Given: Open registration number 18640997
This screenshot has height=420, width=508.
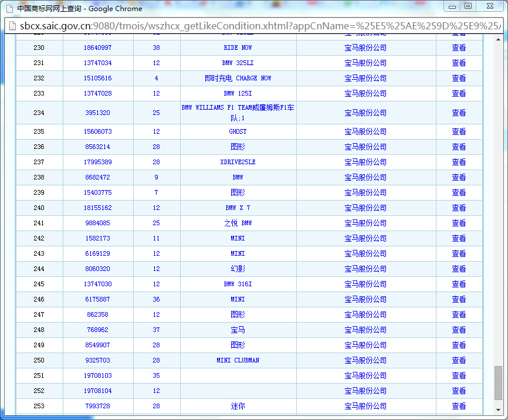Looking at the screenshot, I should click(x=97, y=48).
